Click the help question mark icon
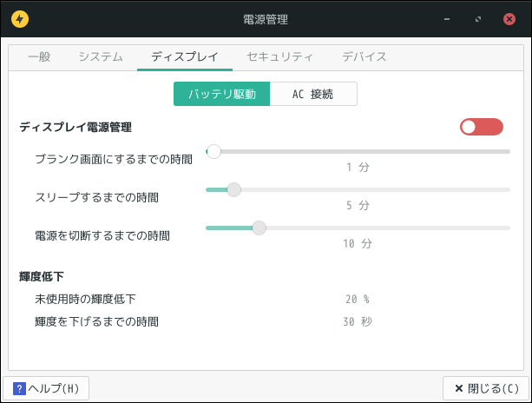The height and width of the screenshot is (403, 532). coord(19,388)
